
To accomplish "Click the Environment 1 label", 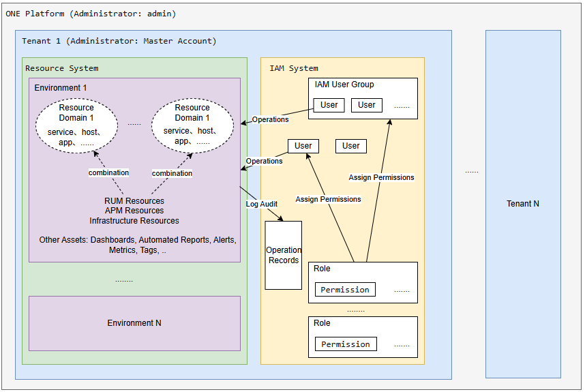I will click(x=61, y=88).
